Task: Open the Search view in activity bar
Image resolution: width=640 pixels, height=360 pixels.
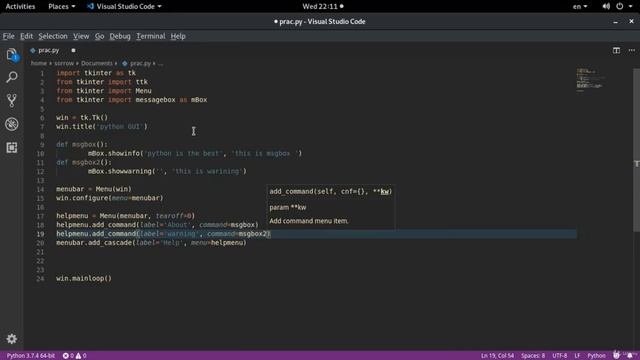Action: (11, 77)
